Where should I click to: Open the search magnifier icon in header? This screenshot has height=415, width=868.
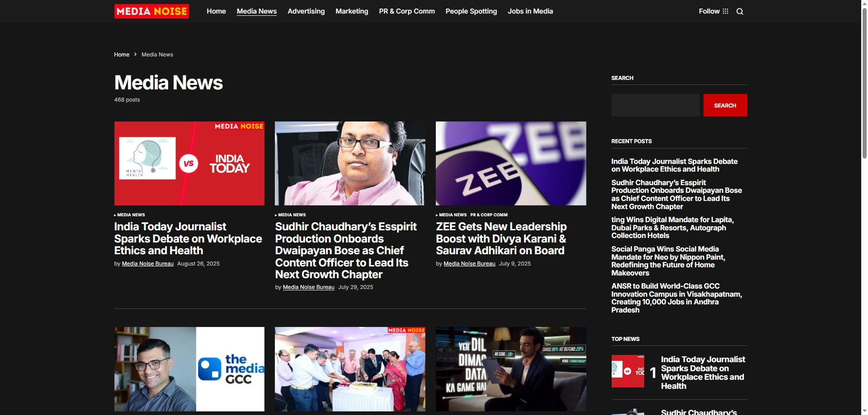tap(740, 11)
